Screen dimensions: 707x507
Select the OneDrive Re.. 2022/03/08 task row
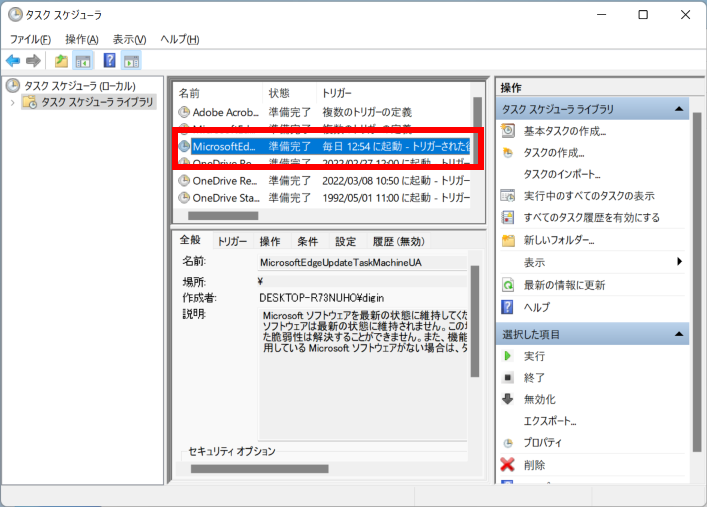324,180
